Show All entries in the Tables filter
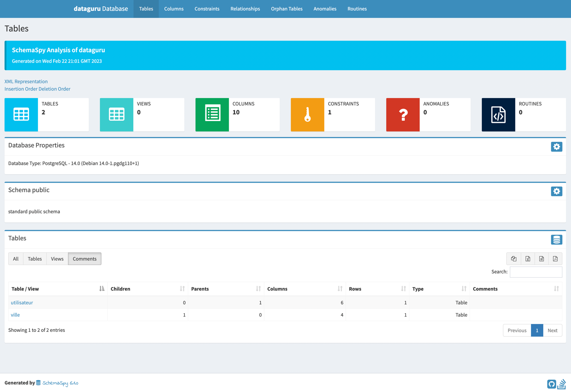The height and width of the screenshot is (392, 571). click(x=16, y=259)
